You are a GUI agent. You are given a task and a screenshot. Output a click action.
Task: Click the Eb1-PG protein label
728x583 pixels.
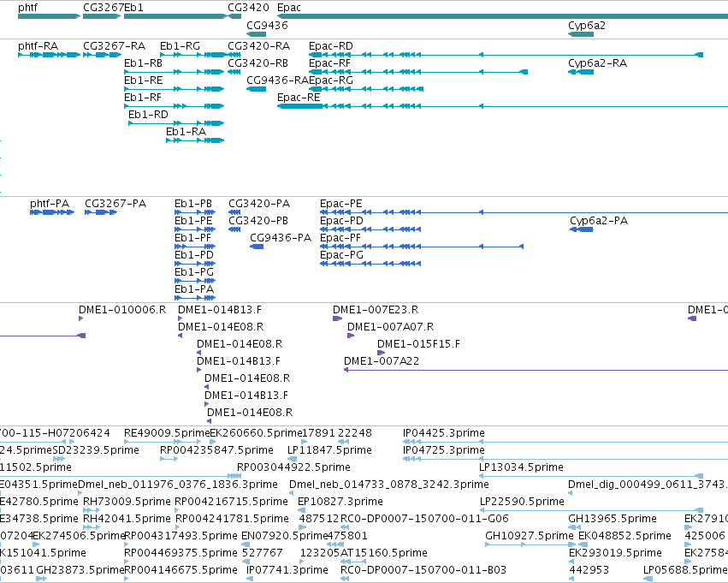click(x=194, y=272)
